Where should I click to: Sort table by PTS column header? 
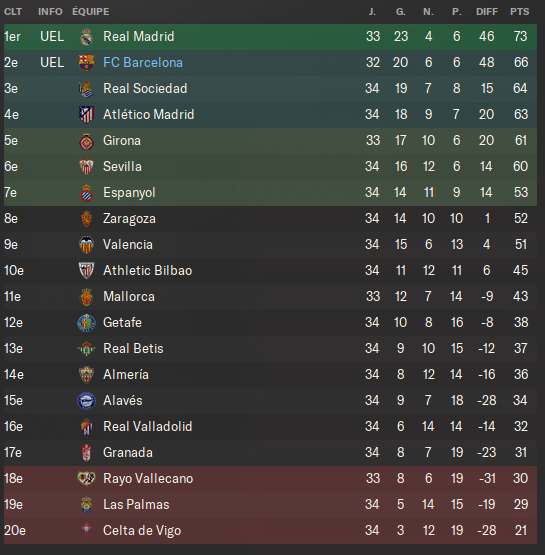tap(520, 12)
